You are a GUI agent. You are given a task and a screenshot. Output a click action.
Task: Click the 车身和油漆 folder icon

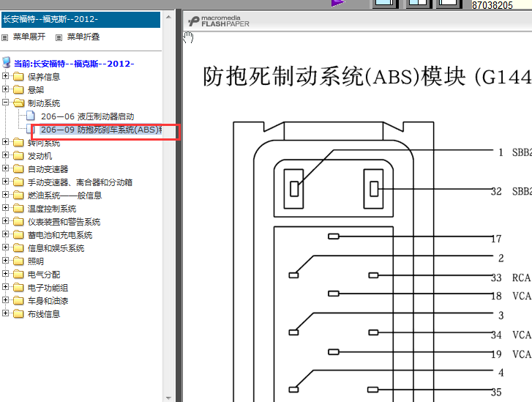18,300
